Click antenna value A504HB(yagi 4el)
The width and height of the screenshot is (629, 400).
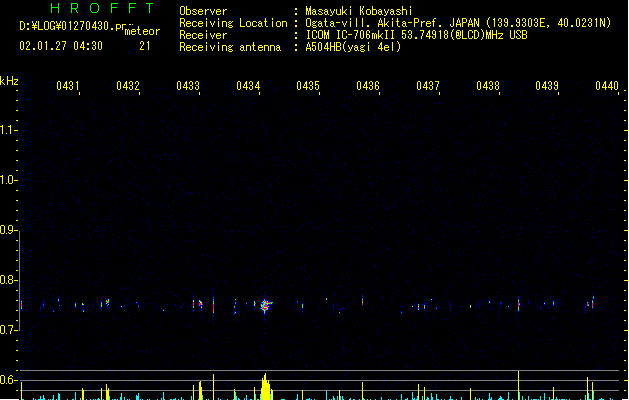point(353,47)
